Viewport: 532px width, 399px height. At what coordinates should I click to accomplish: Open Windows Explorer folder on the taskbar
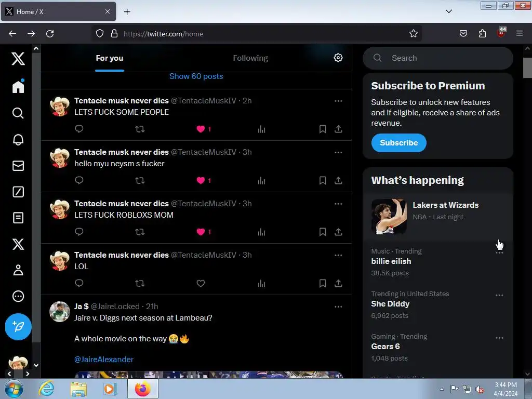(78, 389)
